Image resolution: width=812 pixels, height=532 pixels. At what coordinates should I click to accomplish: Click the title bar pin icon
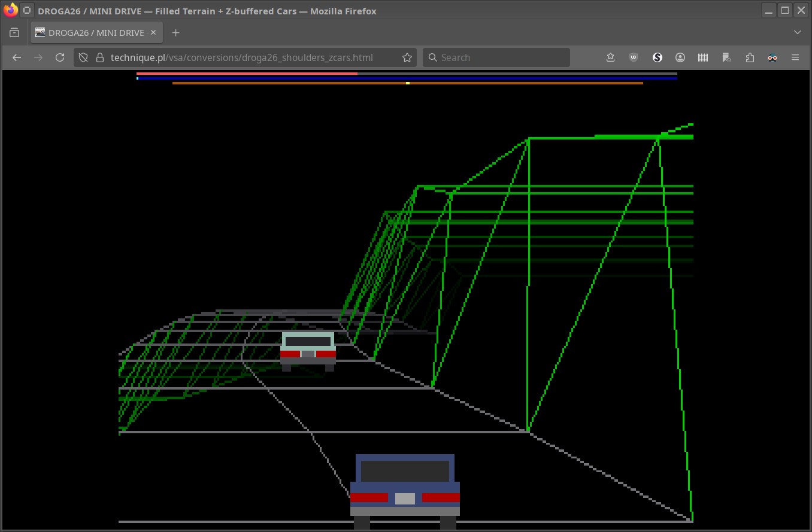coord(27,10)
